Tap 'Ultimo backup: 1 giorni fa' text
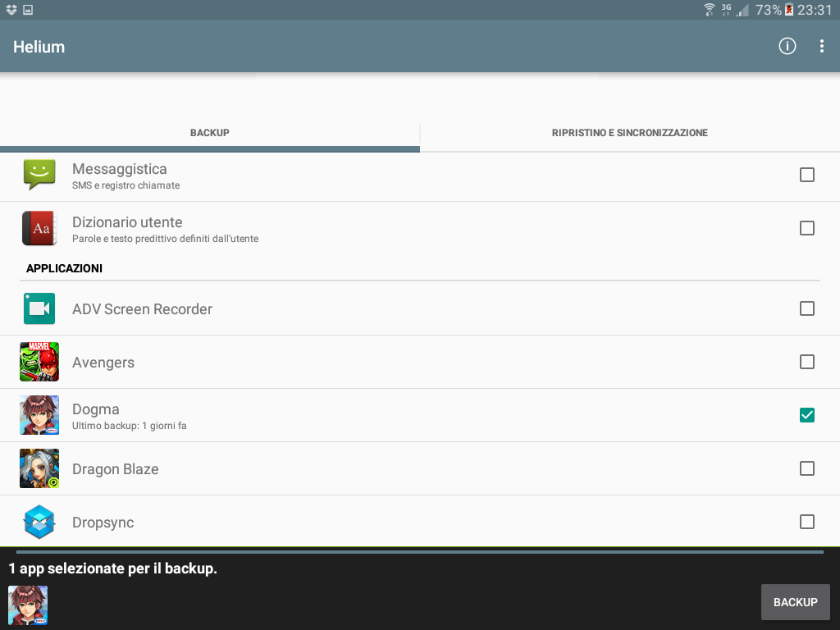The width and height of the screenshot is (840, 630). point(130,426)
